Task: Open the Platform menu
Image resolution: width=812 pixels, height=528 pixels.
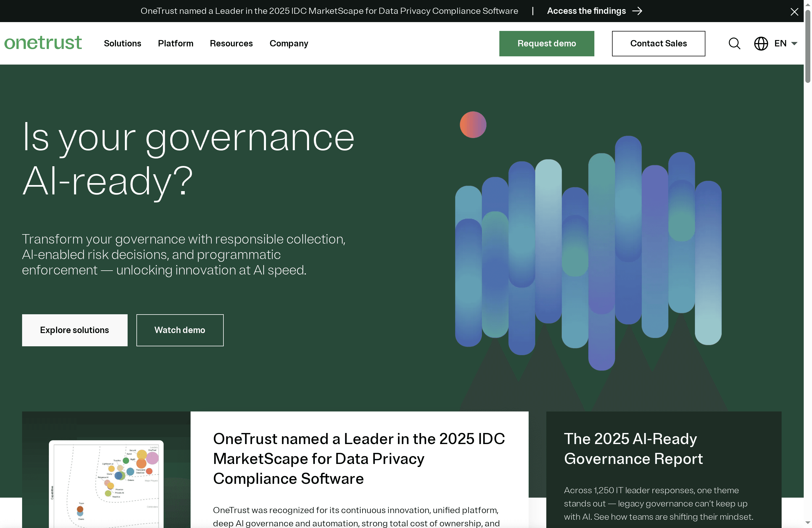Action: (175, 43)
